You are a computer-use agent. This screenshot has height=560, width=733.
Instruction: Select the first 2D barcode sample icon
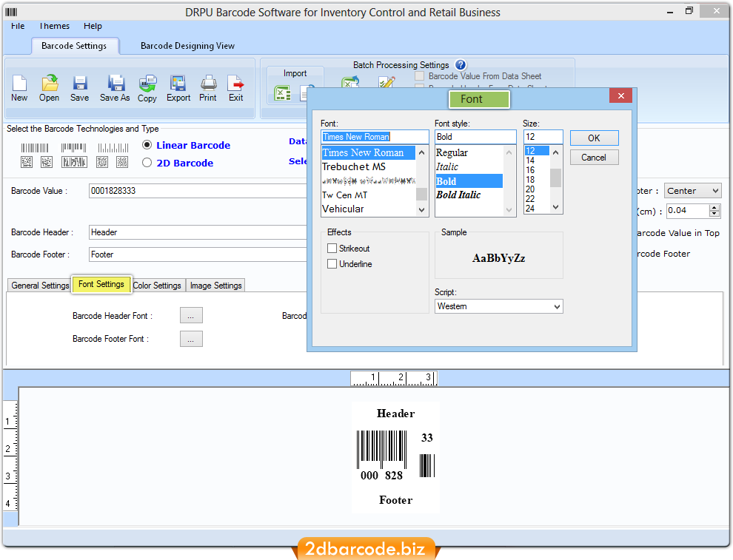click(x=27, y=162)
